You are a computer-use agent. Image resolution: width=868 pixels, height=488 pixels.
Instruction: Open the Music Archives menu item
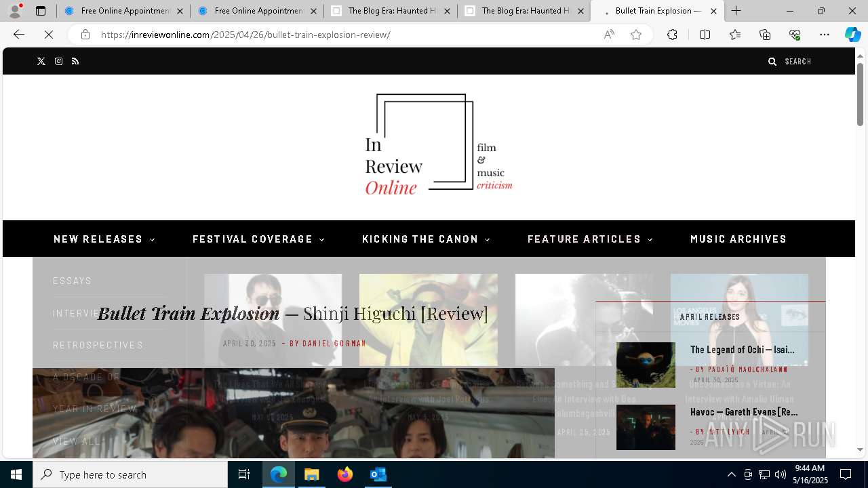738,239
